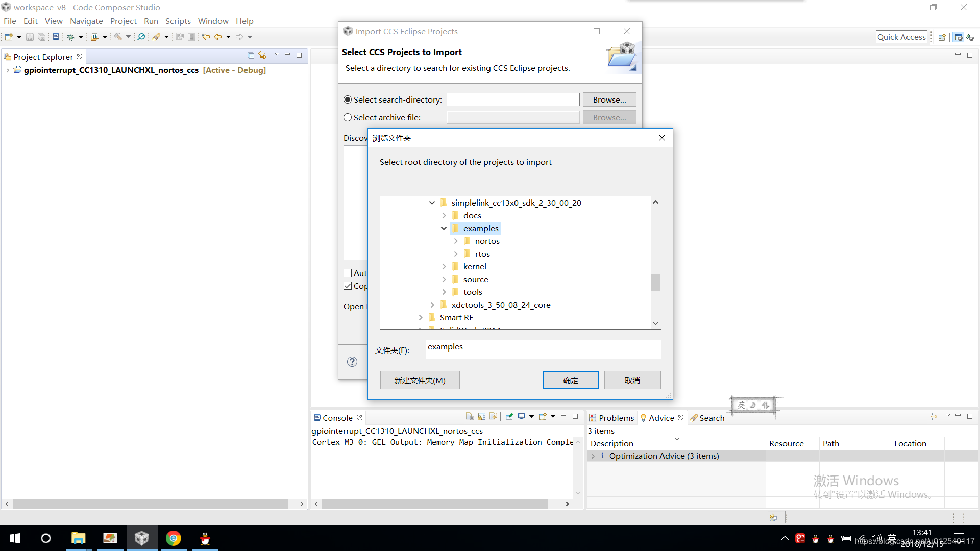The width and height of the screenshot is (980, 551).
Task: Open New wizard dropdown arrow
Action: 19,37
